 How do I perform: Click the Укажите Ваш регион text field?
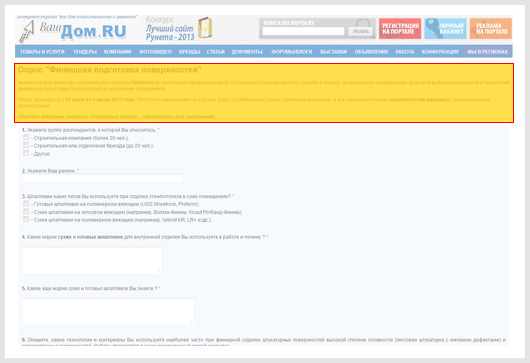pos(103,178)
